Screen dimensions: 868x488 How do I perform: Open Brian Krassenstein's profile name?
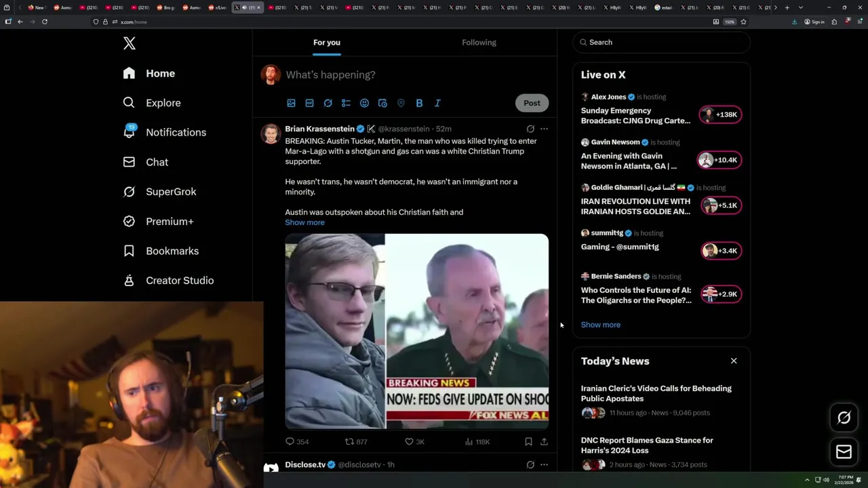pos(319,129)
